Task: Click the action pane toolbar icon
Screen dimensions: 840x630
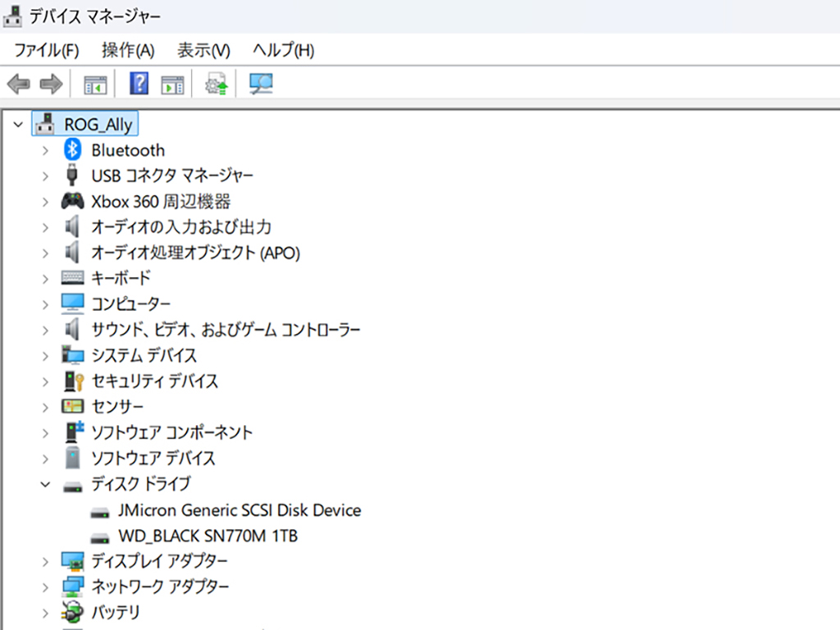Action: (x=172, y=84)
